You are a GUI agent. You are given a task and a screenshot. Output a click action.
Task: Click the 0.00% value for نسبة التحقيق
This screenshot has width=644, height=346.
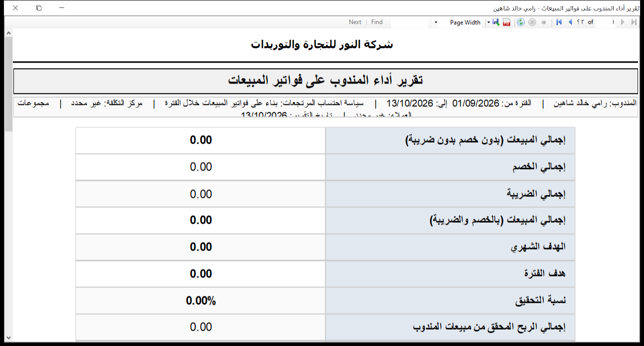click(201, 300)
